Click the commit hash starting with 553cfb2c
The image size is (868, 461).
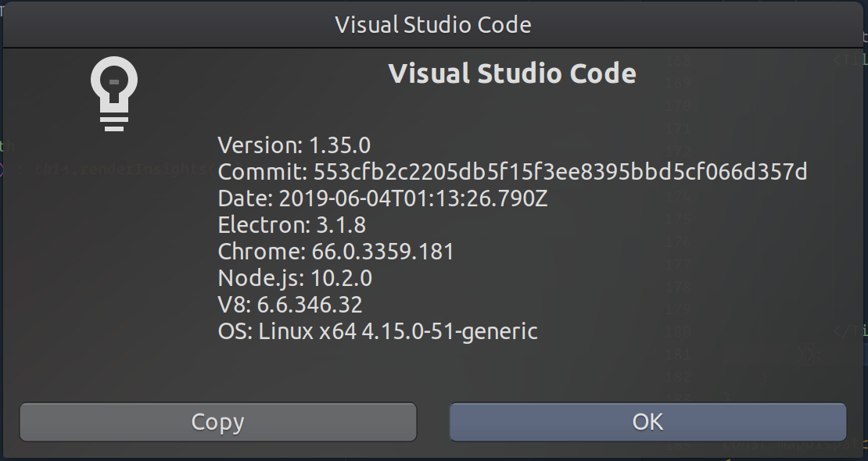click(560, 172)
